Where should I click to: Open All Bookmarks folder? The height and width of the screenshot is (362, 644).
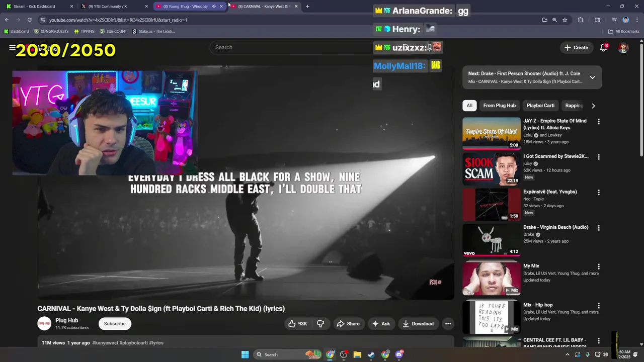click(623, 31)
